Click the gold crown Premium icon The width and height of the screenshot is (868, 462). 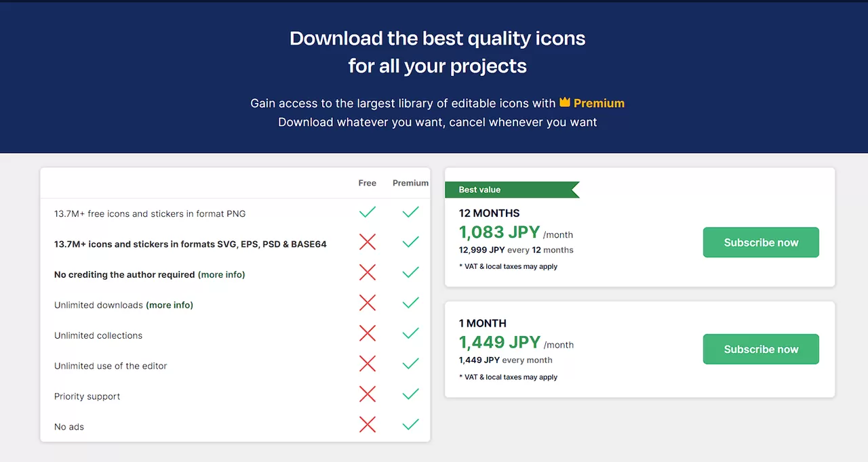(x=565, y=102)
